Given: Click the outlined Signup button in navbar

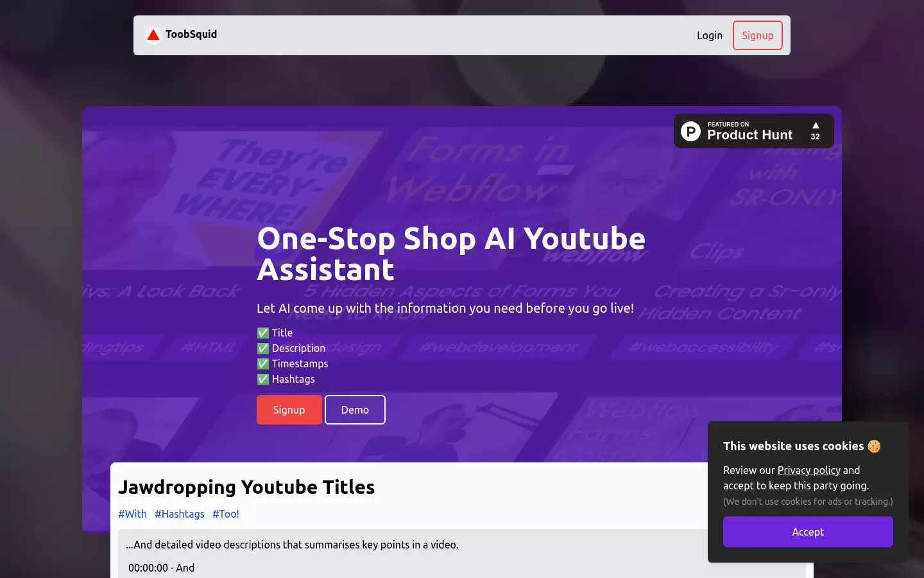Looking at the screenshot, I should pos(758,35).
